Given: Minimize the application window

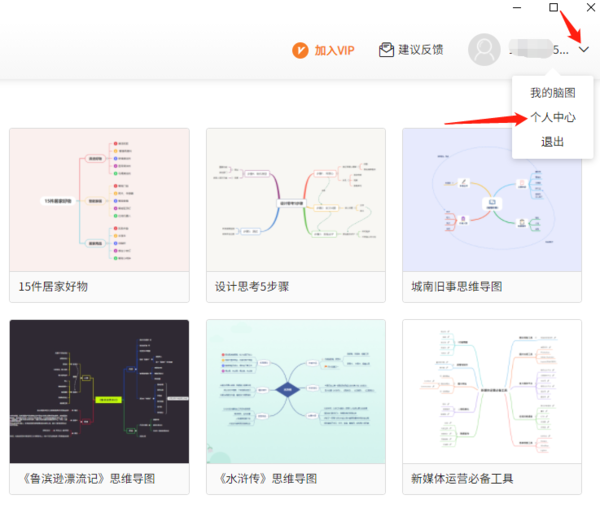Looking at the screenshot, I should pyautogui.click(x=517, y=8).
